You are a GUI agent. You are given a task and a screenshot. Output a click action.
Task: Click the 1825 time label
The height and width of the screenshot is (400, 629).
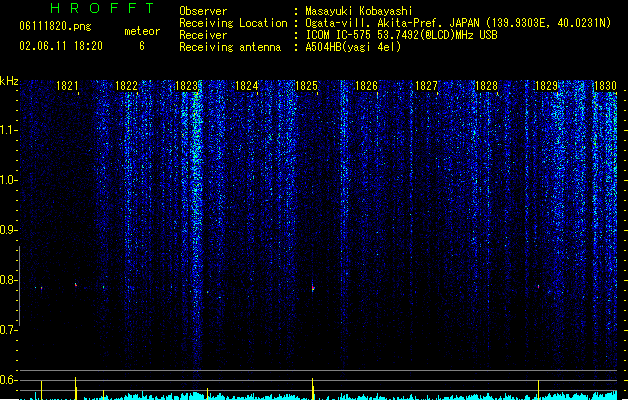(x=306, y=86)
